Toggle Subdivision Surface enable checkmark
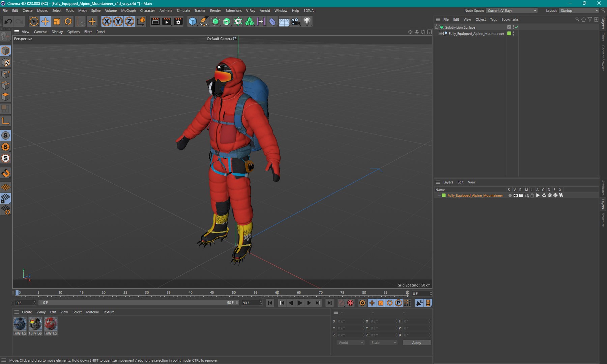 (x=516, y=27)
